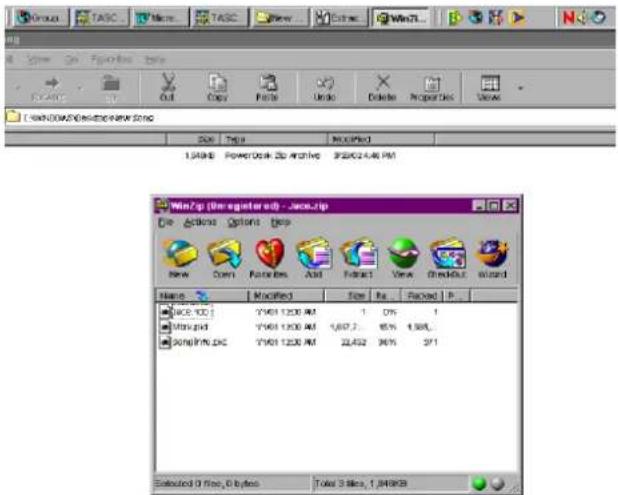This screenshot has width=618, height=495.
Task: Click the 'Selected 0 files' status bar text
Action: coord(207,484)
